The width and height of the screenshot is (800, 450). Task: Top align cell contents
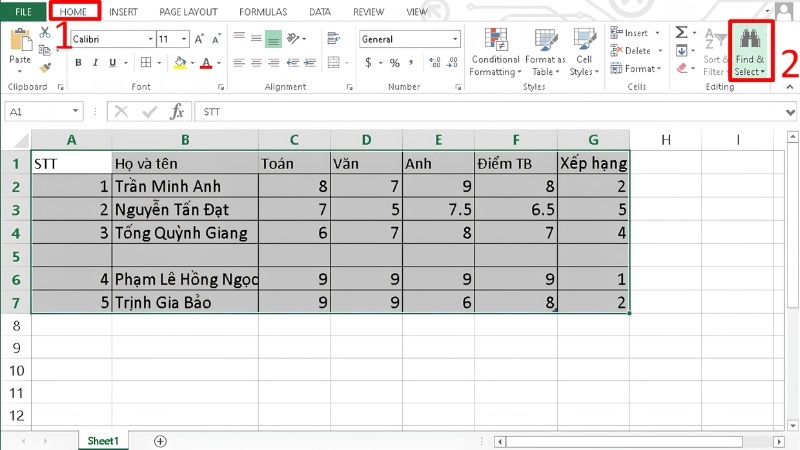point(239,38)
